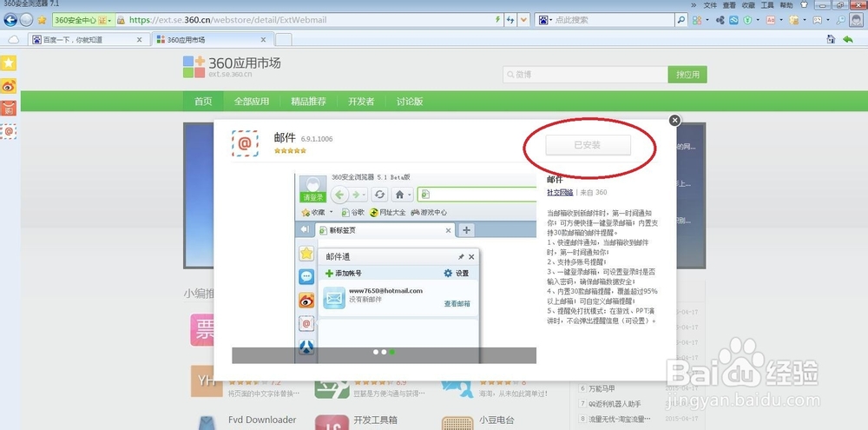The image size is (868, 430).
Task: Open dropdown arrow next to yellow screenshot icon
Action: tap(805, 20)
